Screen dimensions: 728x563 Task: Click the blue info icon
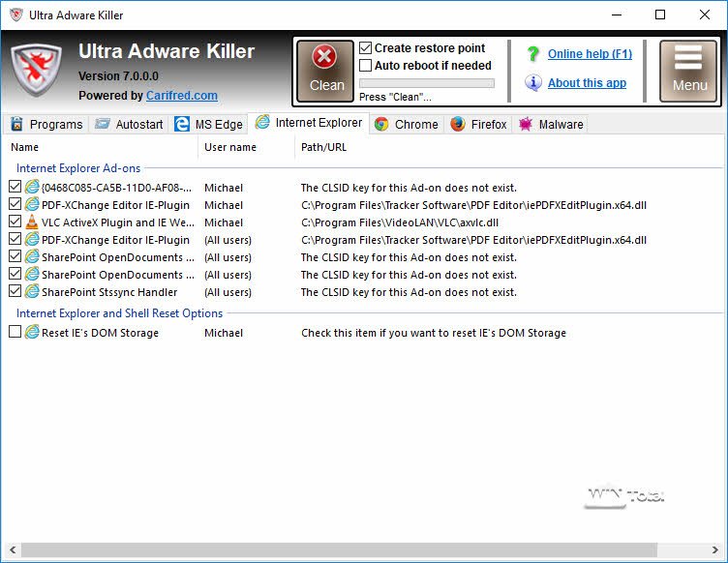[533, 82]
